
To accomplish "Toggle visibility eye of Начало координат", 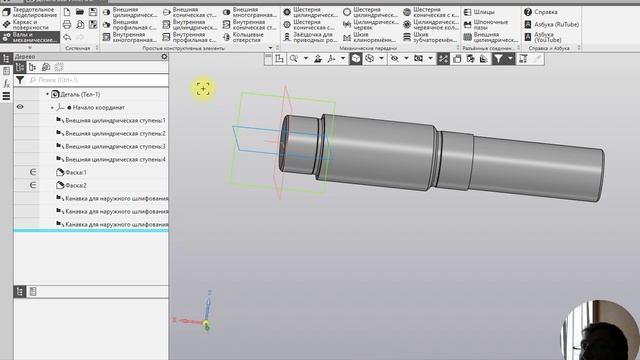I will click(20, 107).
